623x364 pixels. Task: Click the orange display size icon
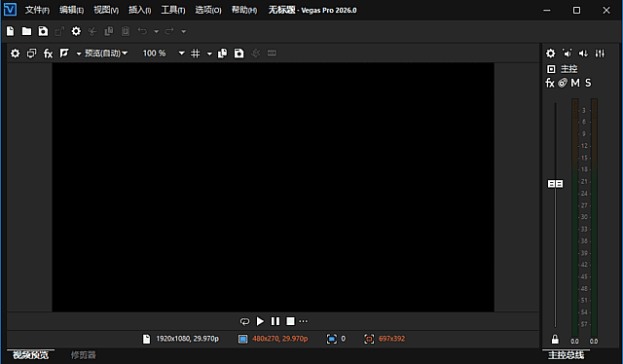point(369,339)
